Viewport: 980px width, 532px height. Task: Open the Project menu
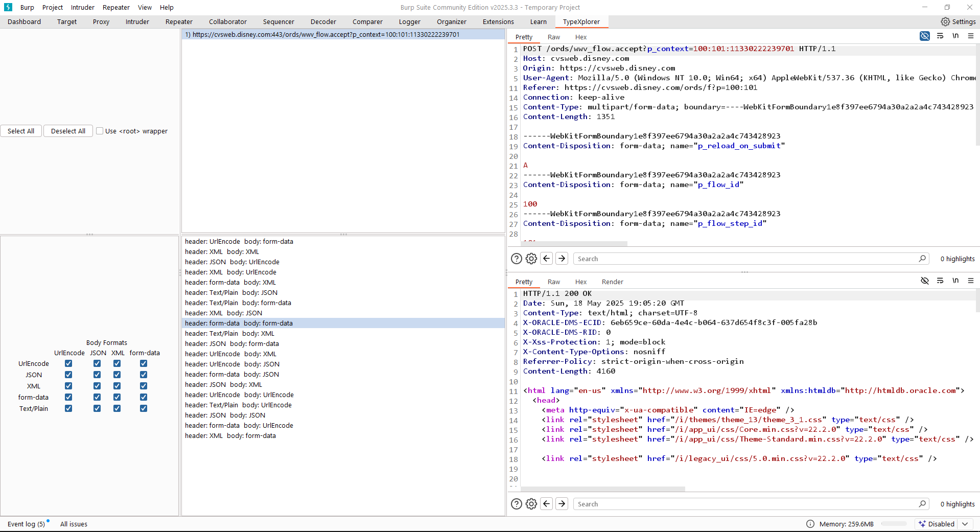(53, 7)
